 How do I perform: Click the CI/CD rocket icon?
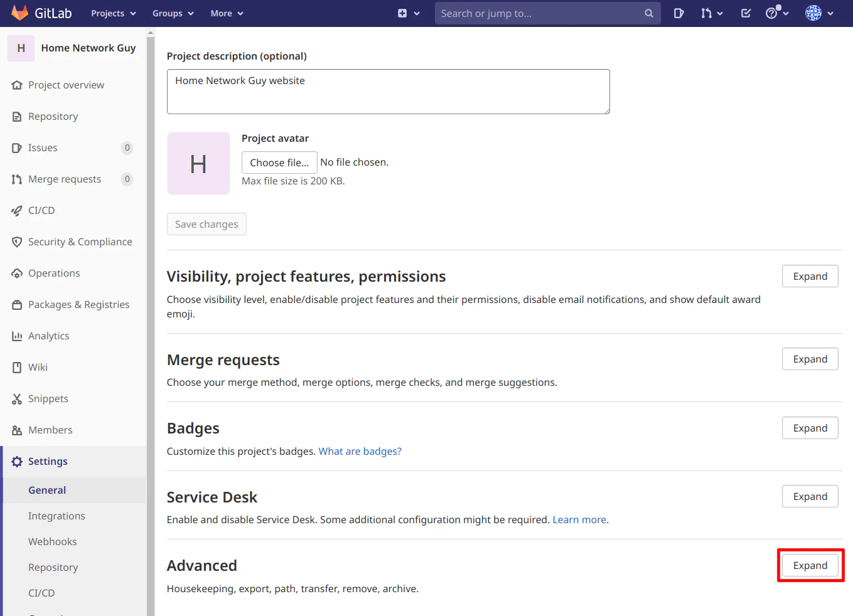17,211
